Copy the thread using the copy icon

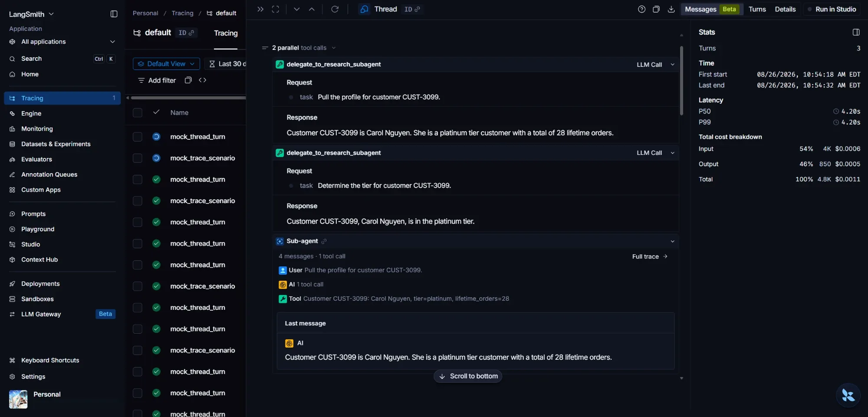656,9
